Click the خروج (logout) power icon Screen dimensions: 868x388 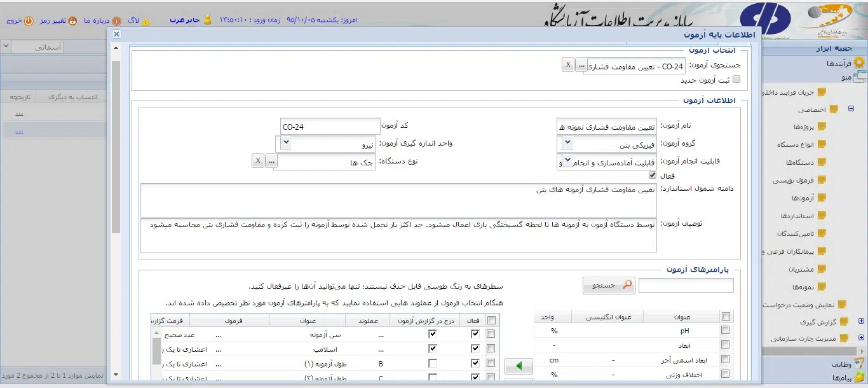click(x=29, y=20)
